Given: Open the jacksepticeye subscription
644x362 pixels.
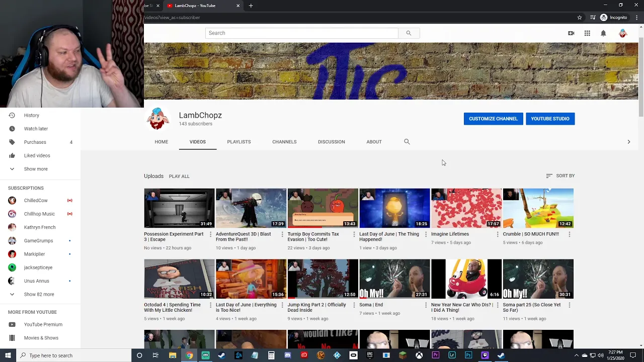Looking at the screenshot, I should coord(40,267).
